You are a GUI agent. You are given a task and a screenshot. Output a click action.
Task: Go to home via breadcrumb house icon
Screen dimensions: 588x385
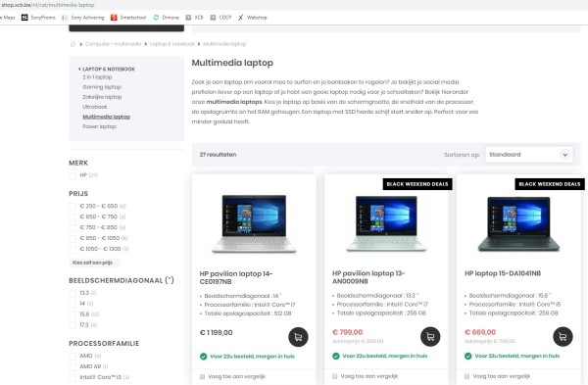click(73, 44)
